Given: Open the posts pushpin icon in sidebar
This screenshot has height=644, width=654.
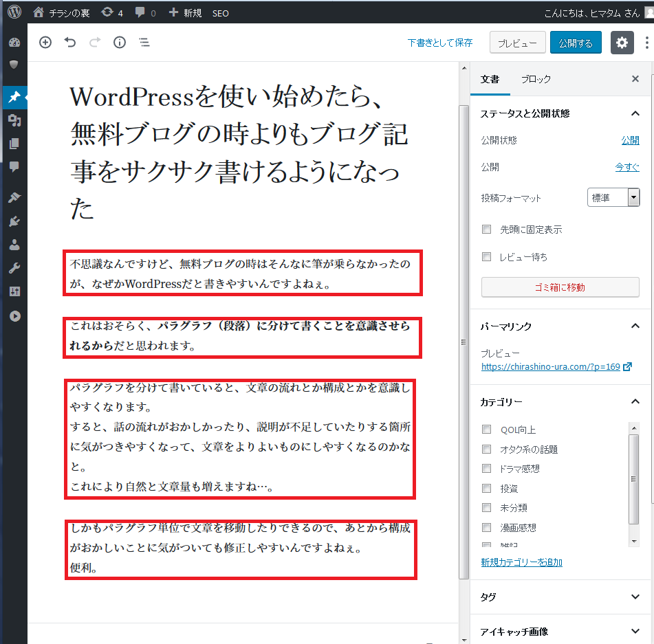Looking at the screenshot, I should pyautogui.click(x=14, y=97).
